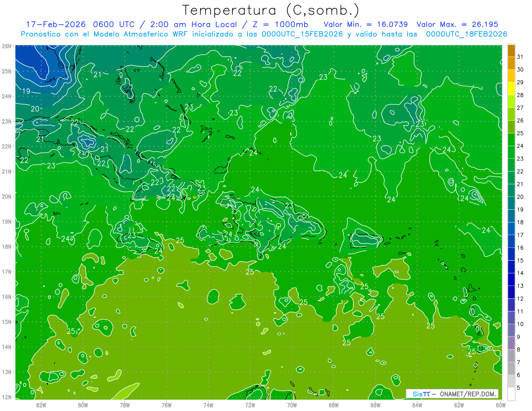Click the '25' label on the color scale
This screenshot has height=411, width=532.
(520, 133)
